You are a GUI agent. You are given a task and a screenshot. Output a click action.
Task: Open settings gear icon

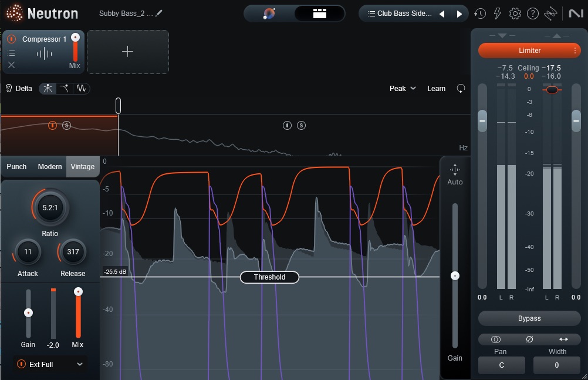click(x=515, y=14)
